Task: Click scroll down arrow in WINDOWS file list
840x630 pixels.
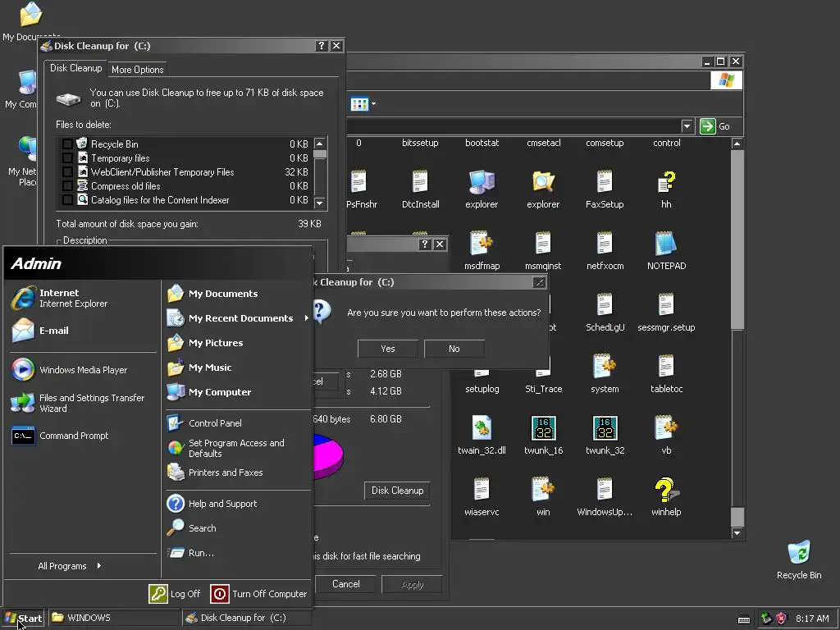Action: point(737,532)
